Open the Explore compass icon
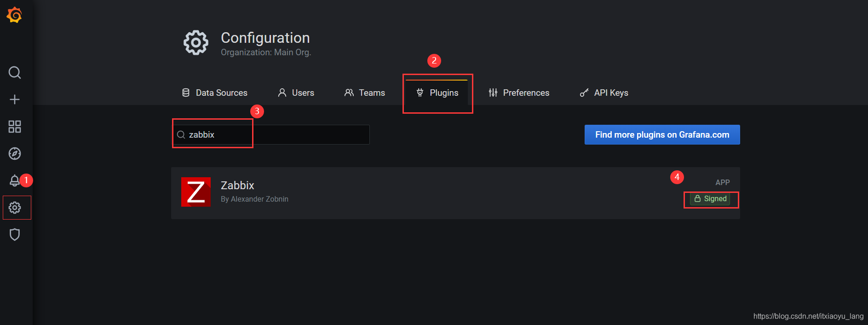 pos(15,153)
